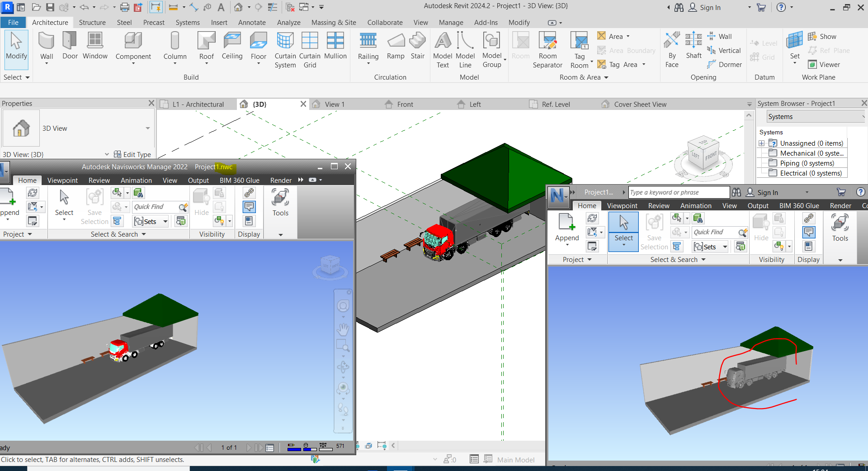Select the Wall tool in the Build panel
868x471 pixels.
47,45
